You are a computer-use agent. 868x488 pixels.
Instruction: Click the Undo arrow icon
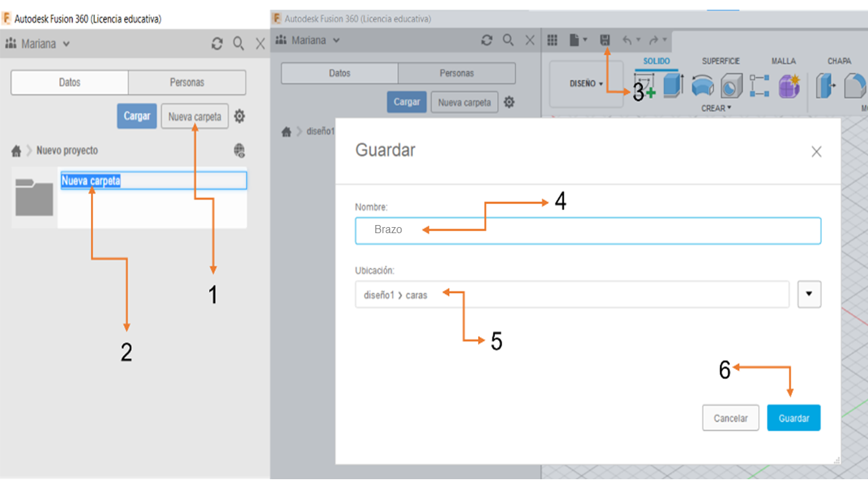coord(627,41)
